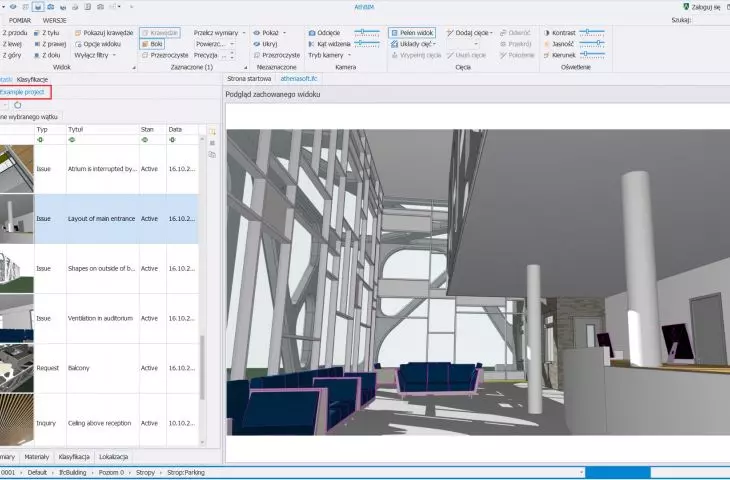730x480 pixels.
Task: Select Atrium is interrupted issue thumbnail
Action: coord(17,169)
